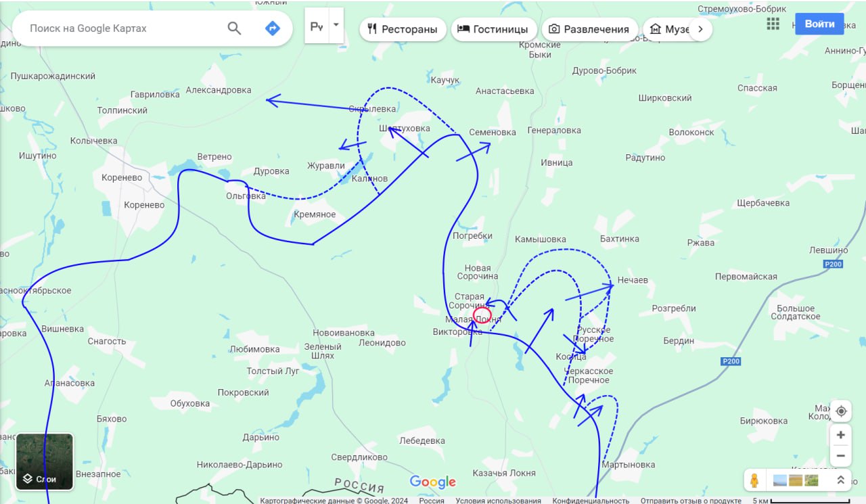The height and width of the screenshot is (504, 866).
Task: Open the Google apps grid
Action: (x=773, y=24)
